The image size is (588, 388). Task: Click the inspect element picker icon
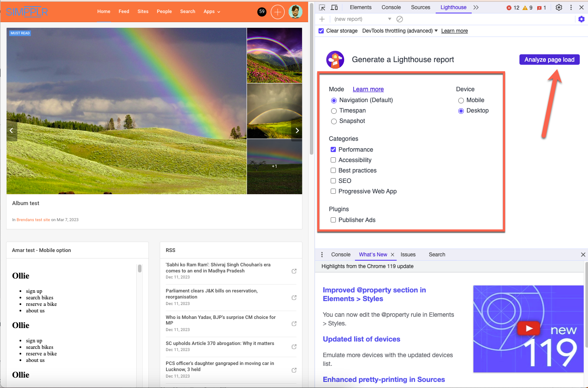[322, 7]
